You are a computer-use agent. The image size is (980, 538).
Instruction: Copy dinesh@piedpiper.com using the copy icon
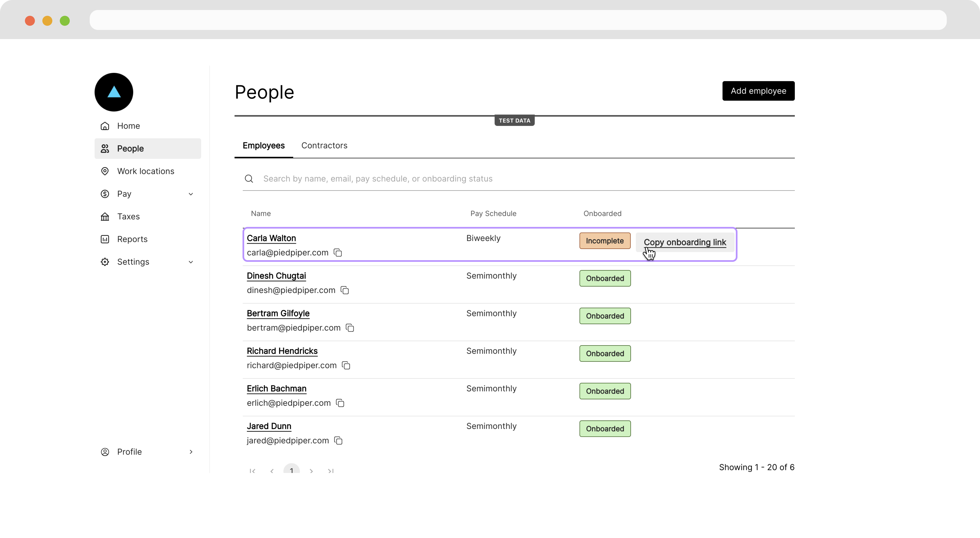(x=345, y=291)
